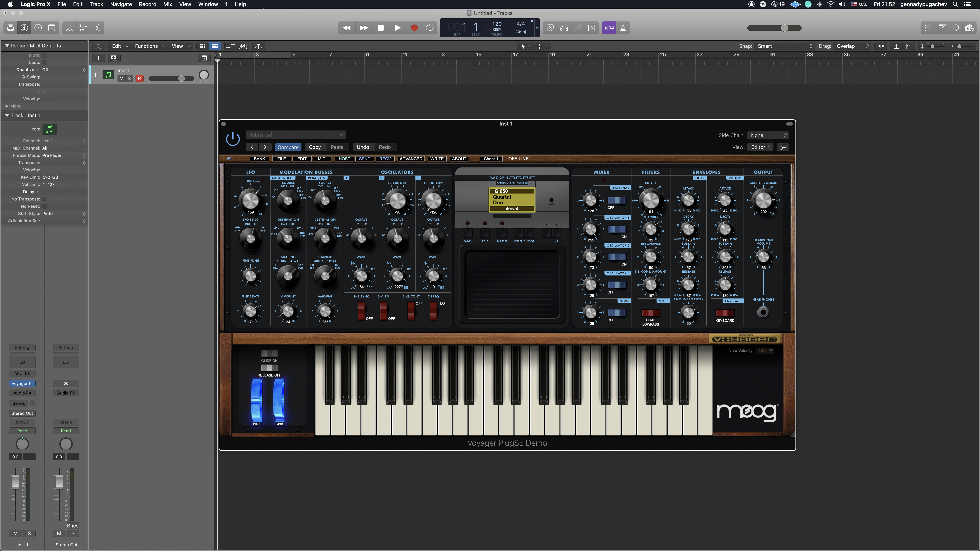Select the Scissors editors icon
Image resolution: width=980 pixels, height=551 pixels.
coord(97,28)
